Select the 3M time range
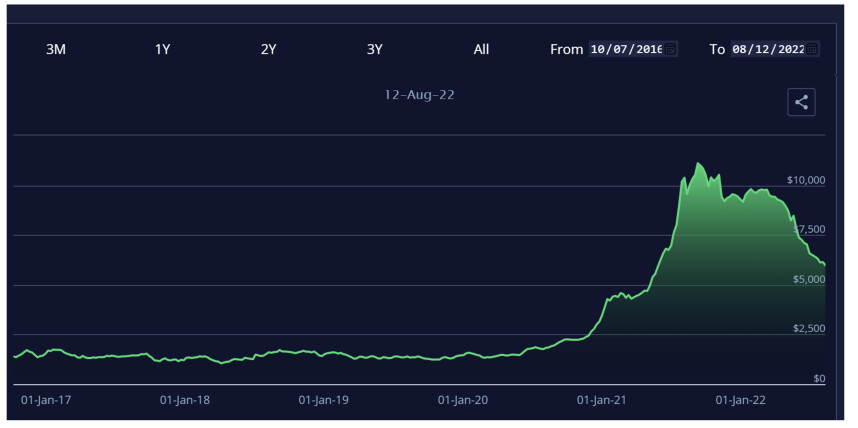858x428 pixels. click(56, 49)
